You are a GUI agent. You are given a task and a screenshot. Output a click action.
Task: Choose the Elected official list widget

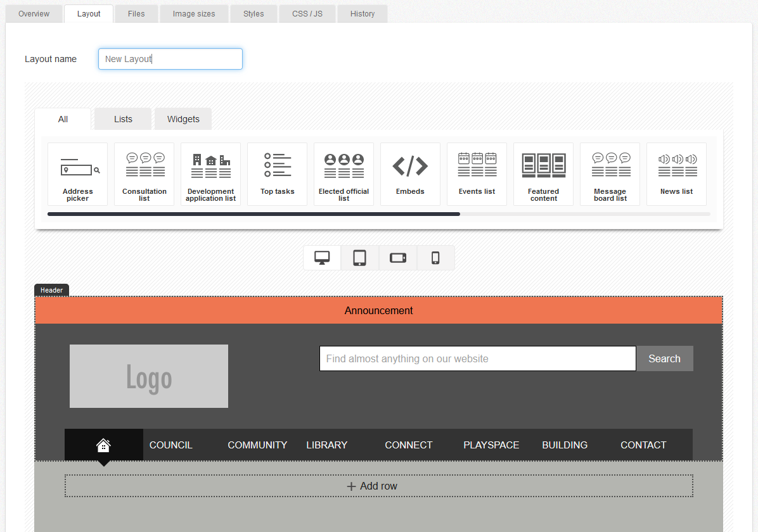click(x=344, y=174)
